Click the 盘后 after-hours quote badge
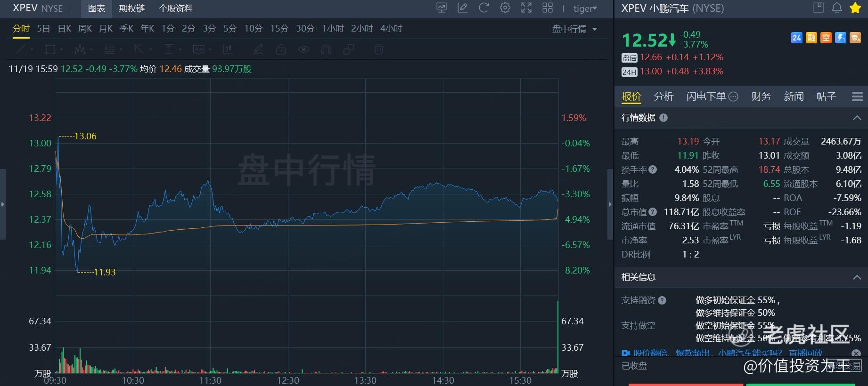 coord(629,58)
